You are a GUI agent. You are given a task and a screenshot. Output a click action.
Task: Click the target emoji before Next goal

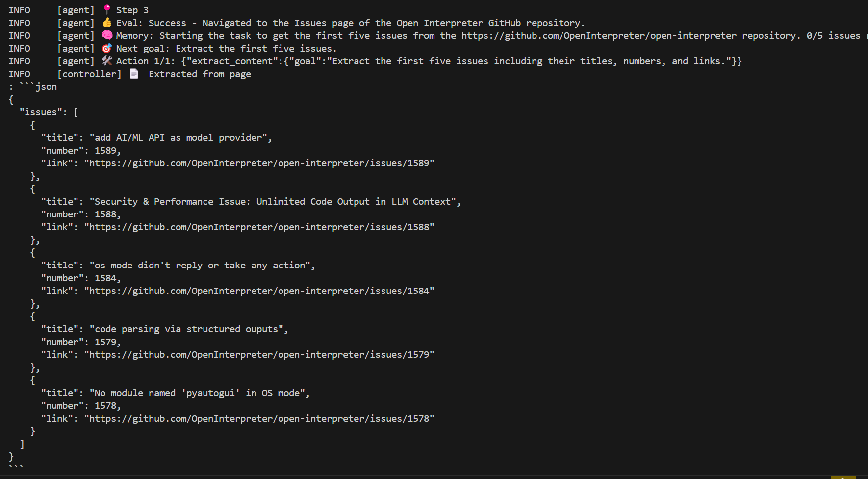pyautogui.click(x=107, y=48)
